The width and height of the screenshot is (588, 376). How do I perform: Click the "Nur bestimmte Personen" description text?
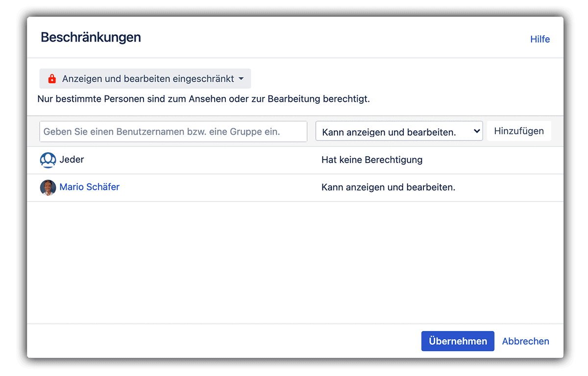(203, 99)
